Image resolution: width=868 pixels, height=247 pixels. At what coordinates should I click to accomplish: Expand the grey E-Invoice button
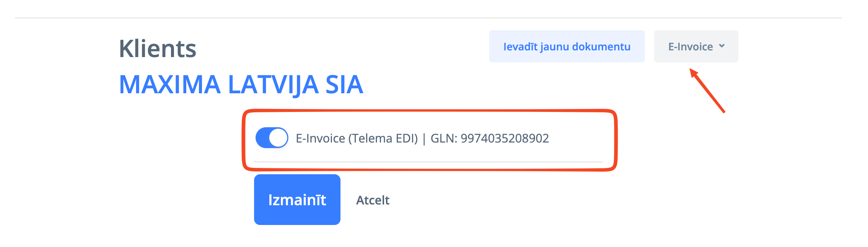696,46
